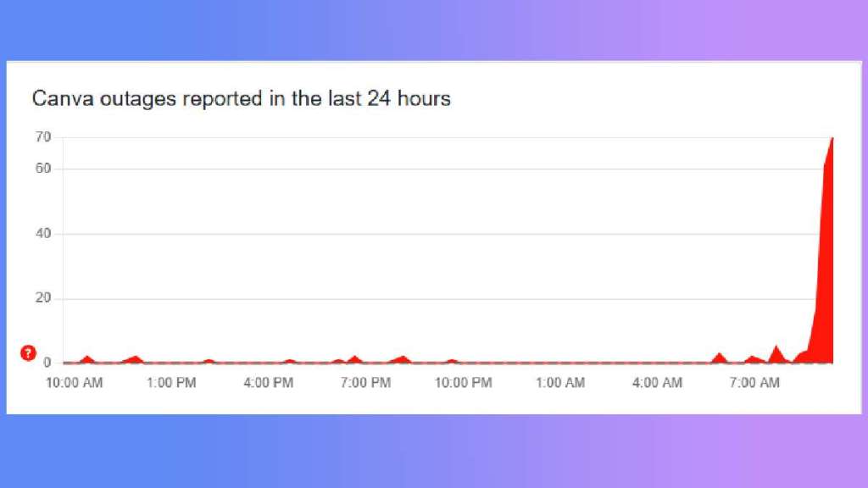The height and width of the screenshot is (488, 868).
Task: Click the red question mark help icon
Action: 28,352
